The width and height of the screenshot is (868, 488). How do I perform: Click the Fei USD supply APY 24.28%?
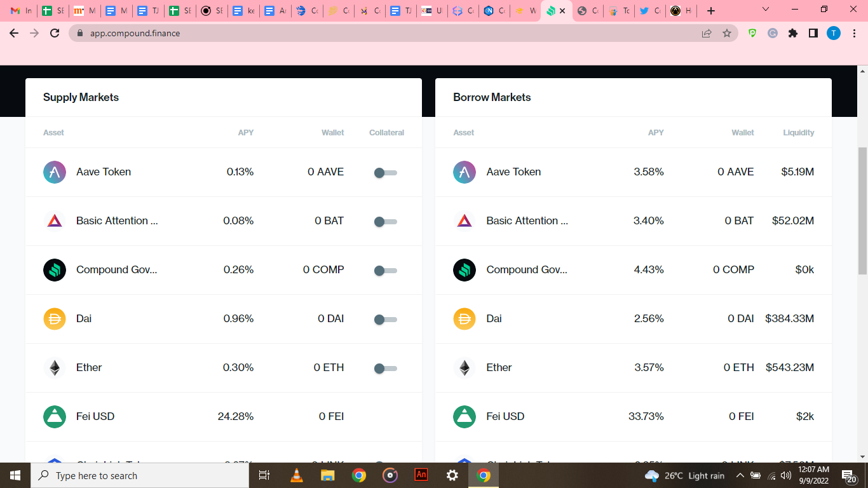[x=236, y=417]
